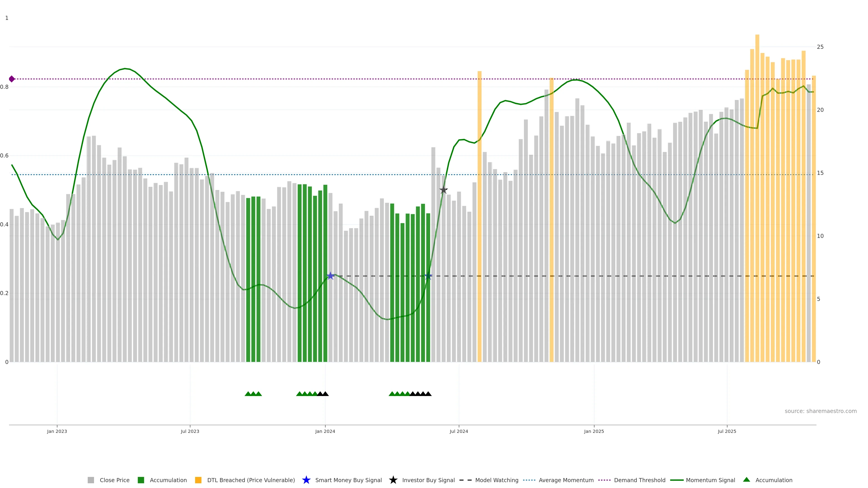
Task: Click the first blue Smart Money star
Action: (330, 276)
